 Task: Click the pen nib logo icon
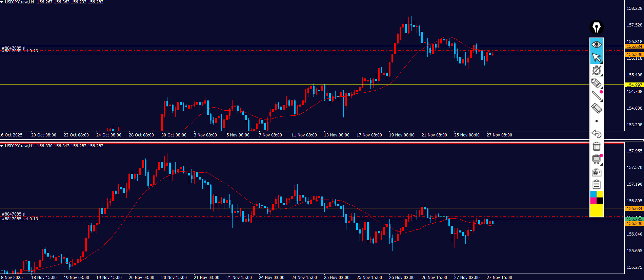597,27
